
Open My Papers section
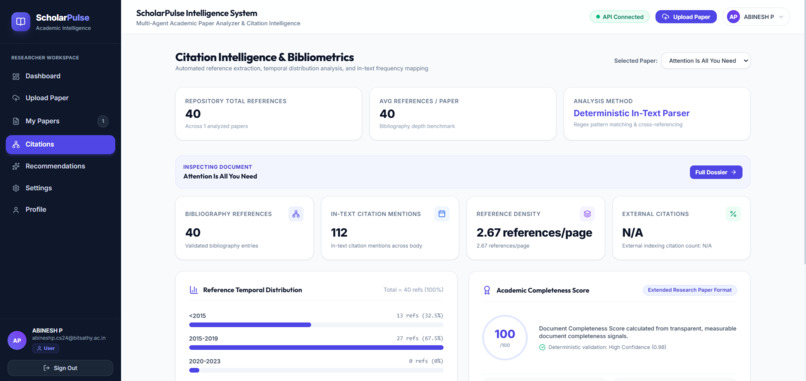(x=61, y=121)
